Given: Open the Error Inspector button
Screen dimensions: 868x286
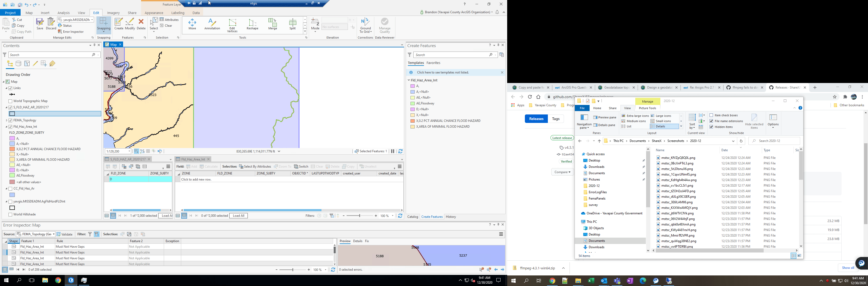Looking at the screenshot, I should coord(71,32).
